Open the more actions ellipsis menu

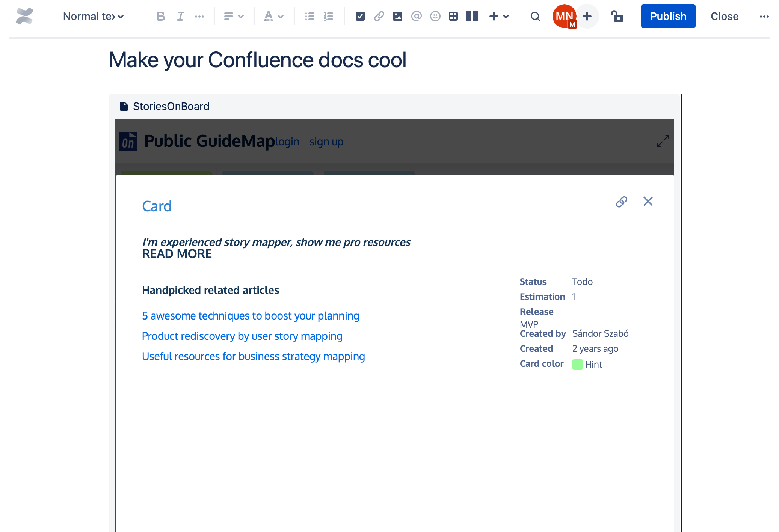764,16
